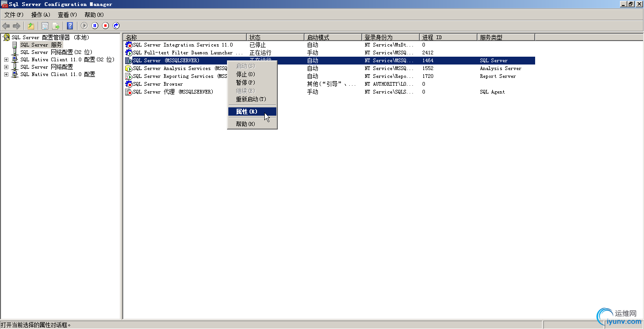Click the Back arrow toolbar button

click(x=6, y=26)
